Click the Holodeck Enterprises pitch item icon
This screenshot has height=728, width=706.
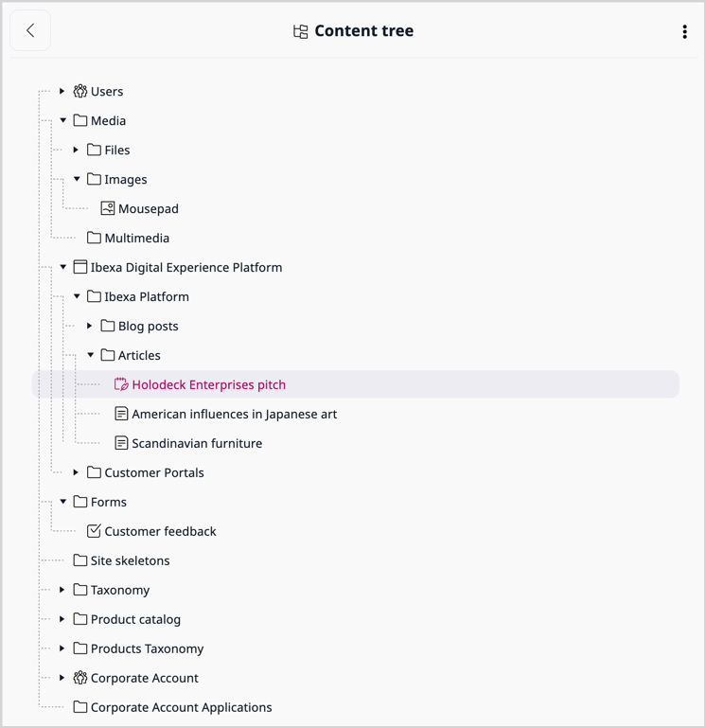click(121, 384)
